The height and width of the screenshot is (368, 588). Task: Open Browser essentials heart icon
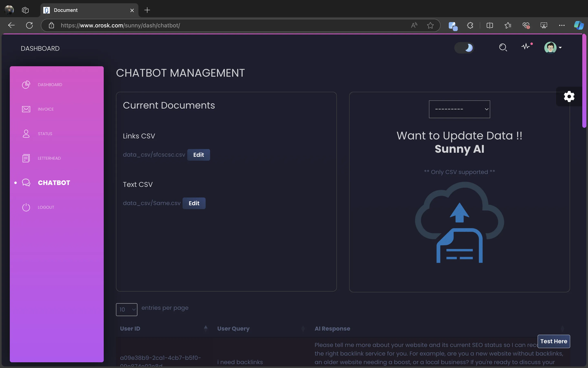pyautogui.click(x=526, y=25)
